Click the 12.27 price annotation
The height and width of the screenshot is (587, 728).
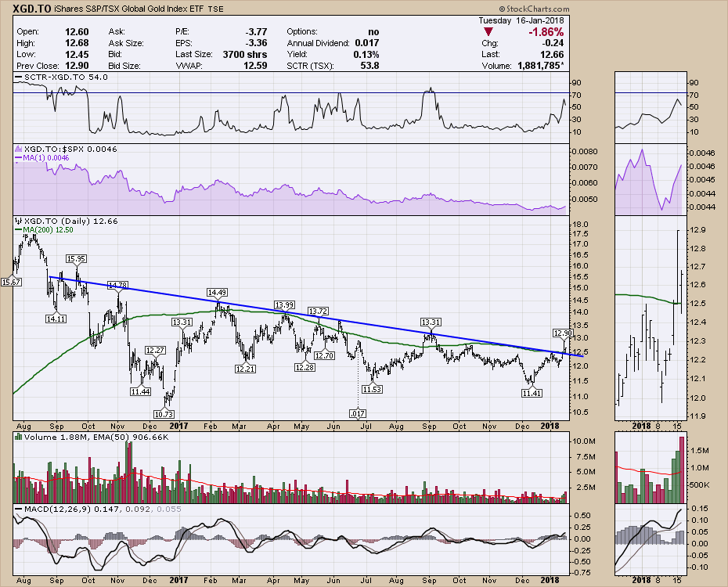(x=155, y=351)
